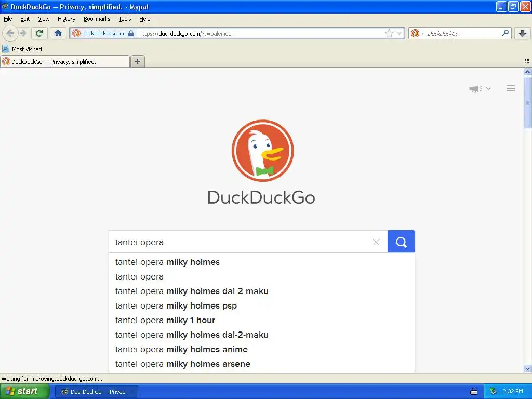Click the megaphone announcements icon
This screenshot has height=399, width=532.
pyautogui.click(x=476, y=89)
